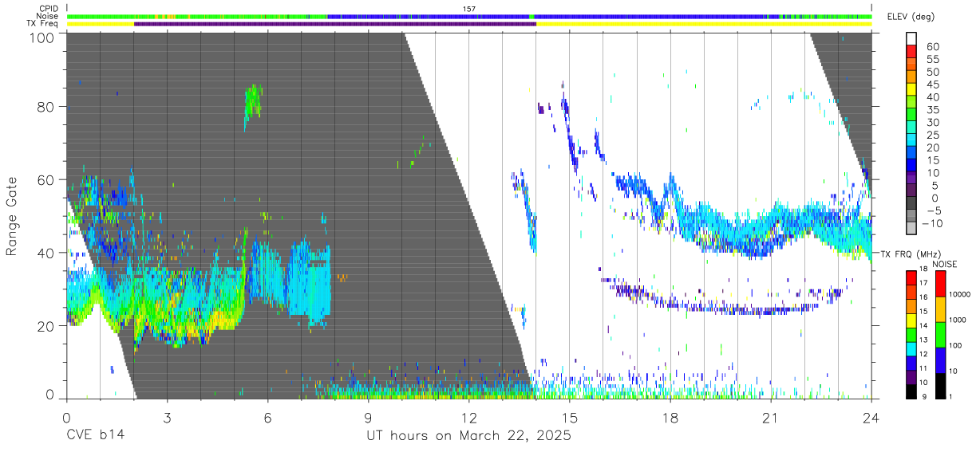Click the black bottom segment of TX FRQ colorbar
The height and width of the screenshot is (452, 980).
point(912,390)
